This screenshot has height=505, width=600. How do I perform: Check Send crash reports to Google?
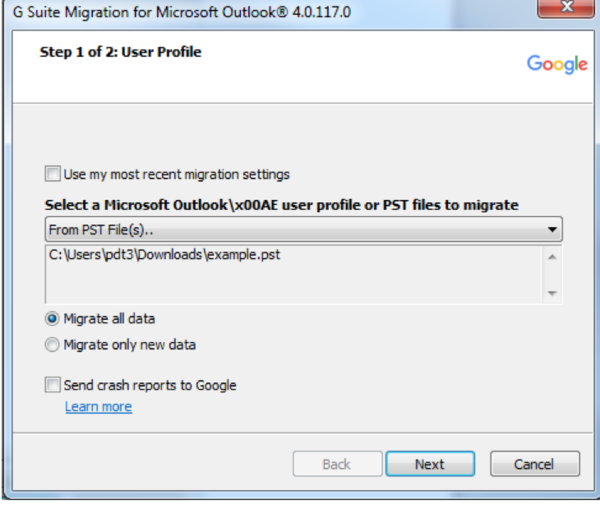click(x=52, y=384)
